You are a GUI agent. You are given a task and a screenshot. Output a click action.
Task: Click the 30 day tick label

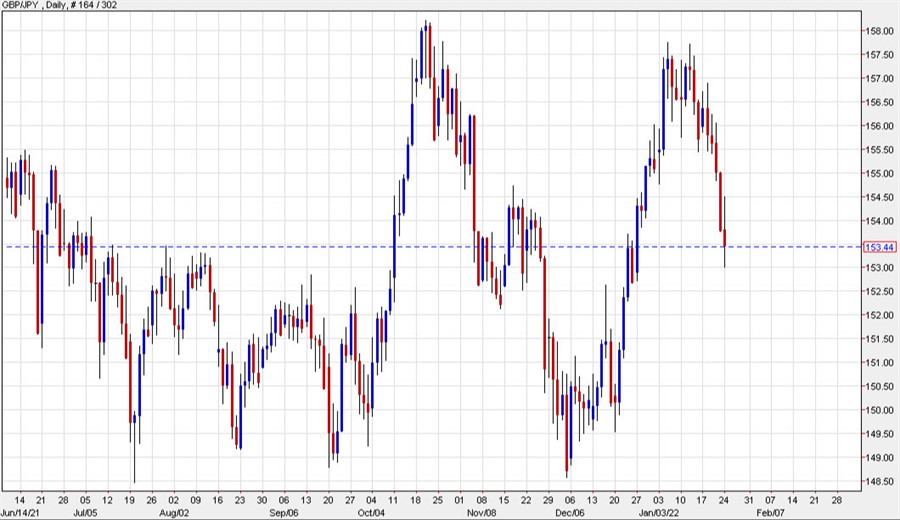click(262, 500)
